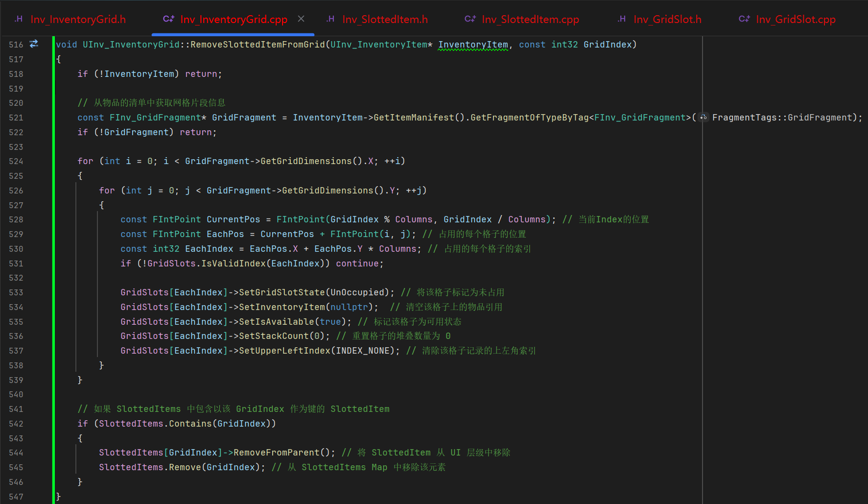Image resolution: width=868 pixels, height=504 pixels.
Task: Switch to the Inv_SlottedItem.cpp tab
Action: (522, 19)
